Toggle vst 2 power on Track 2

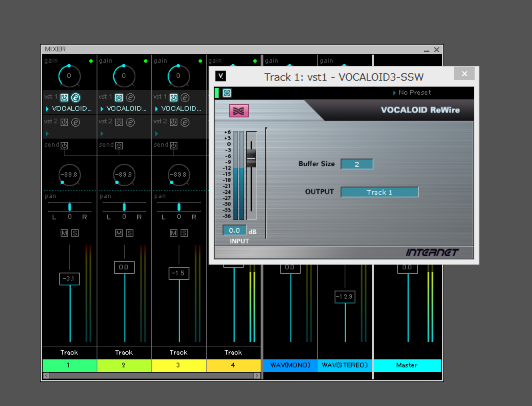[119, 122]
